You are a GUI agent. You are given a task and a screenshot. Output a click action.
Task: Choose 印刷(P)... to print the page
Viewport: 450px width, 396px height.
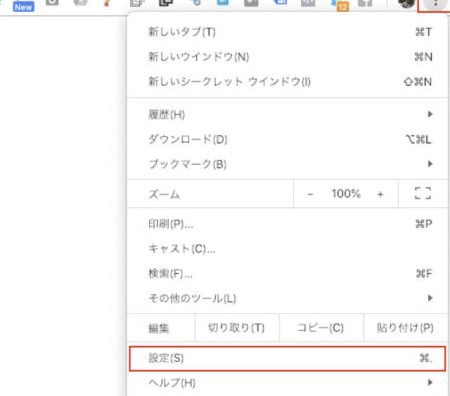[x=287, y=224]
